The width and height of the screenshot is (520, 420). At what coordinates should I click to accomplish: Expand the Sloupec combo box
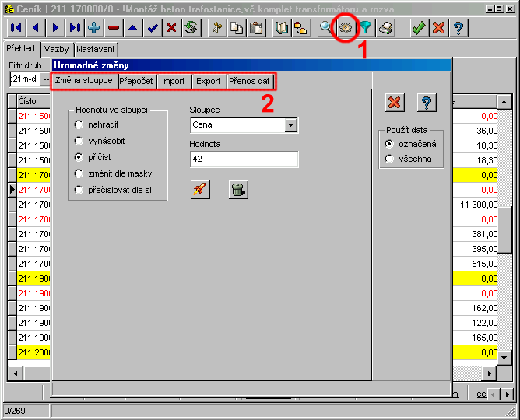coord(291,124)
